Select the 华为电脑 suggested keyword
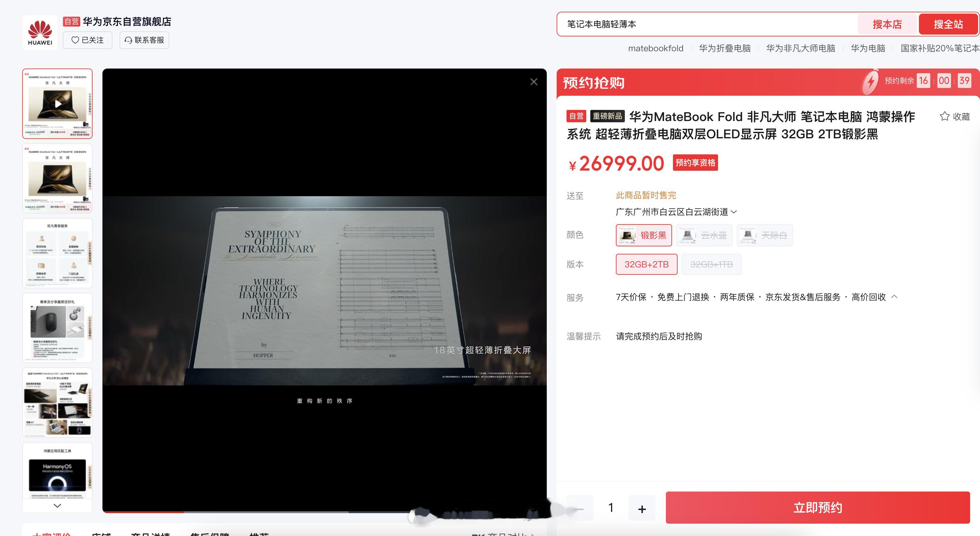980x536 pixels. [x=868, y=48]
